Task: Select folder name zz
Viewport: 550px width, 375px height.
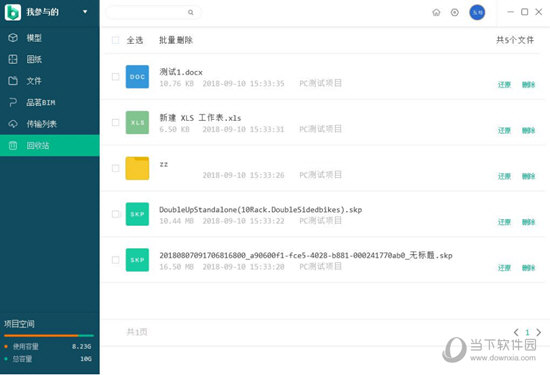Action: pyautogui.click(x=164, y=164)
